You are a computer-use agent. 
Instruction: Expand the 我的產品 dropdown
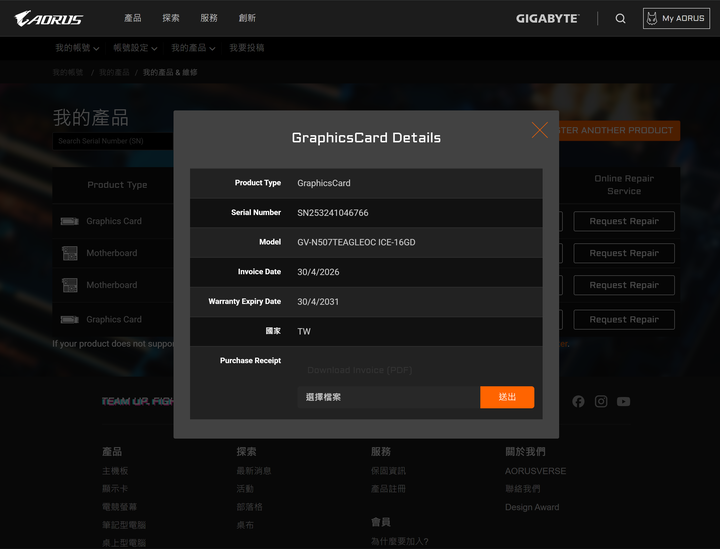pyautogui.click(x=193, y=48)
